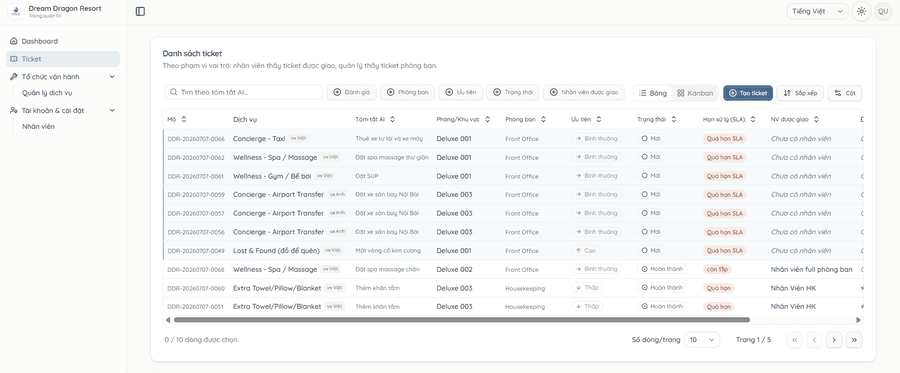The height and width of the screenshot is (373, 900).
Task: Click the Cao priority badge
Action: point(585,251)
